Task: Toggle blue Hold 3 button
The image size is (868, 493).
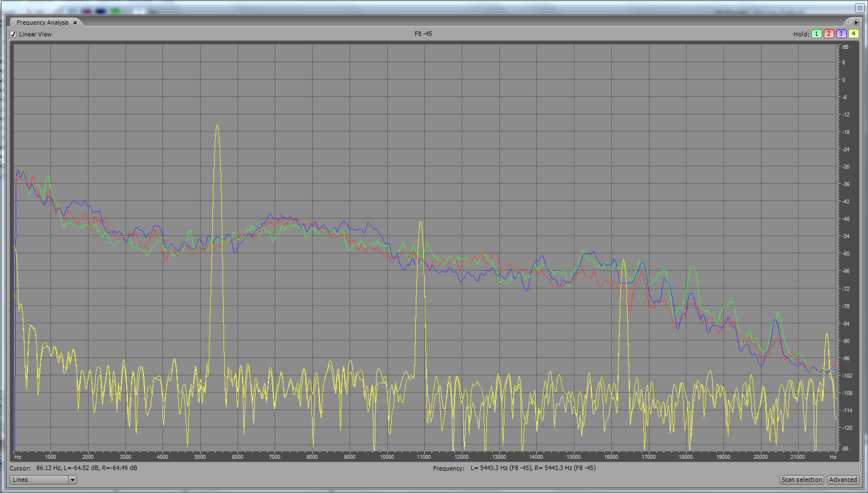Action: 841,34
